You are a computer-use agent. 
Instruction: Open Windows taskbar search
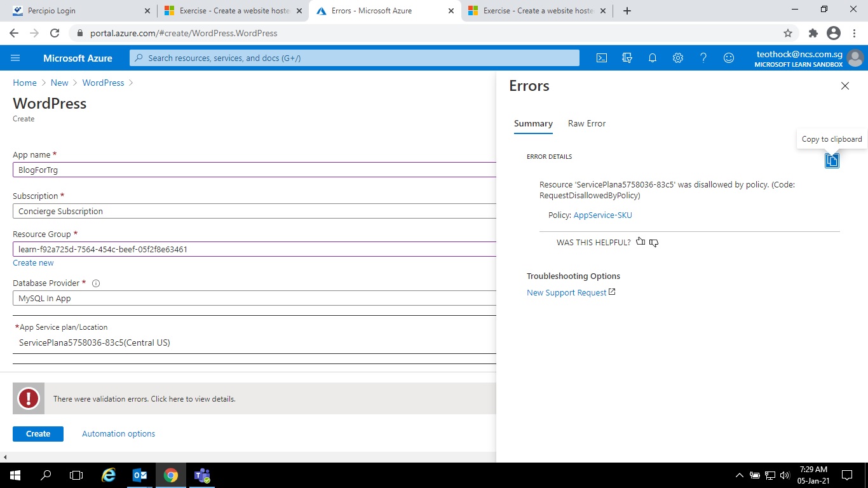click(46, 475)
